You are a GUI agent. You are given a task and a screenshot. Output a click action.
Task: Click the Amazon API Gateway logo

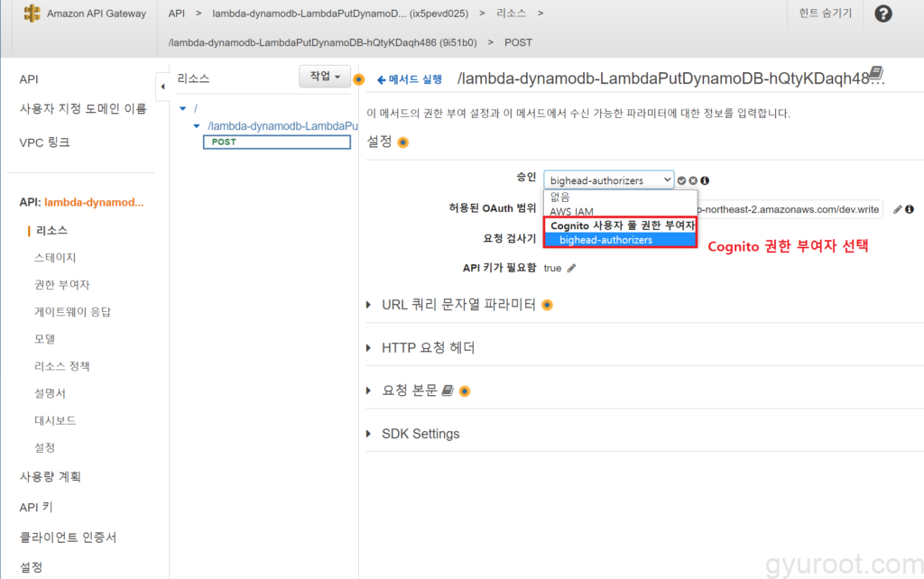32,14
